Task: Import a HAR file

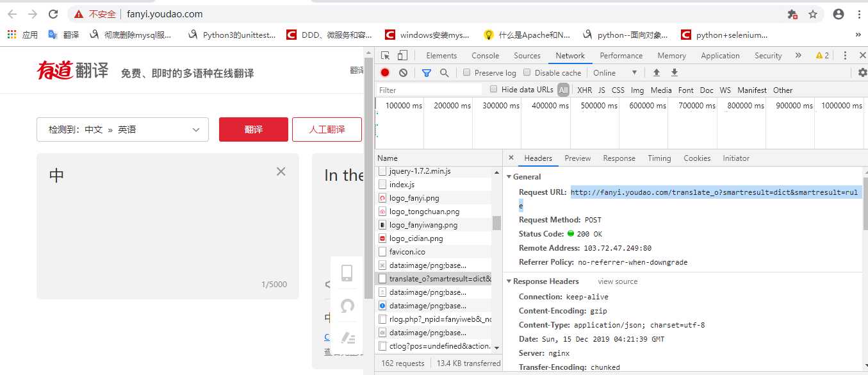Action: tap(655, 72)
